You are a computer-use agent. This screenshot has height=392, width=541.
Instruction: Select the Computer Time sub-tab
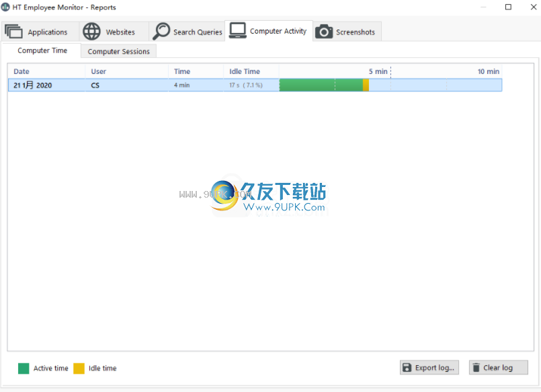coord(42,50)
